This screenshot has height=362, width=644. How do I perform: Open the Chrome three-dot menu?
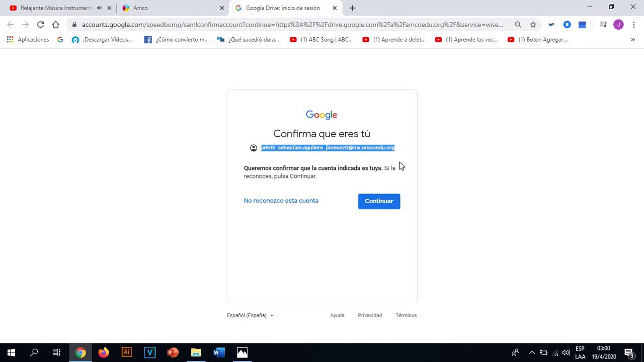coord(633,24)
